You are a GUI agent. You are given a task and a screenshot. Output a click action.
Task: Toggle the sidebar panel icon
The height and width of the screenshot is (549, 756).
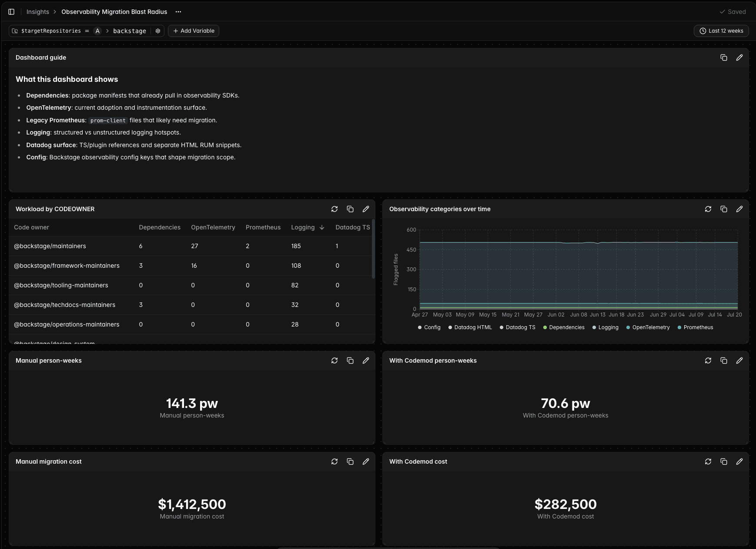tap(11, 12)
